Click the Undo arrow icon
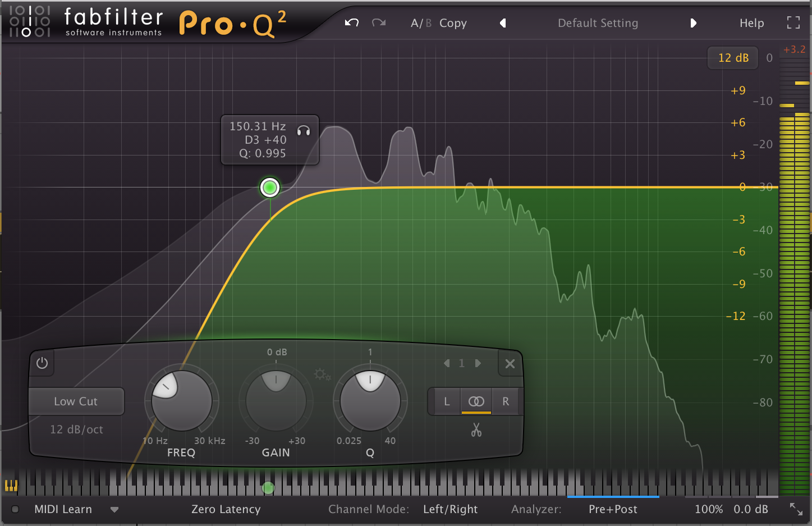 pos(352,23)
